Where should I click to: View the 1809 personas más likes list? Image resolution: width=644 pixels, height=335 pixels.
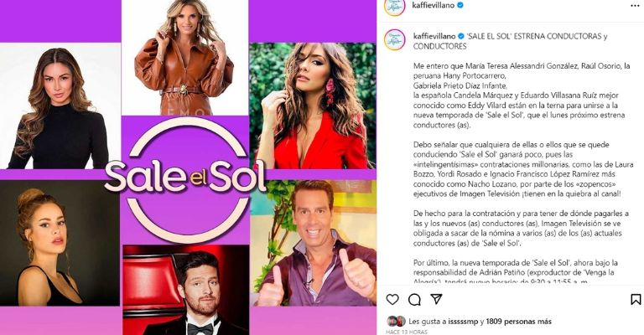tap(519, 322)
